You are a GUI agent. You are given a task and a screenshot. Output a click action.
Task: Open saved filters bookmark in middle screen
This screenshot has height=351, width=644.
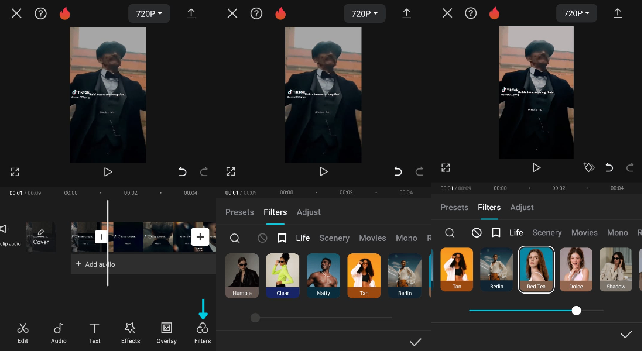coord(282,238)
